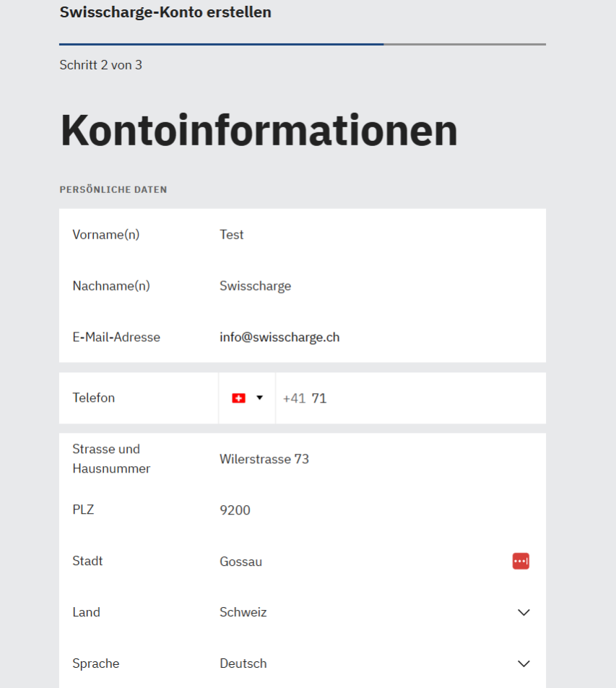616x688 pixels.
Task: Click the Vorname(n) input containing Test
Action: coord(381,235)
